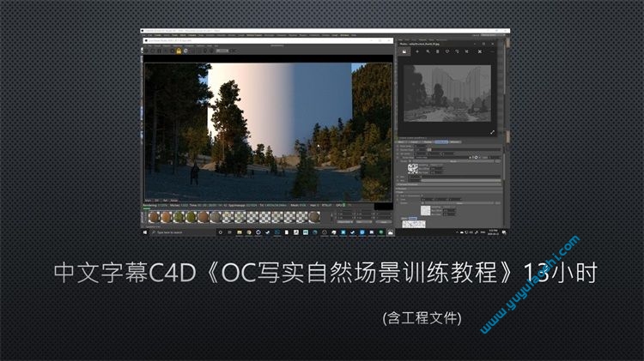Image resolution: width=644 pixels, height=361 pixels.
Task: Click the Crop icon in Photos
Action: click(x=467, y=51)
